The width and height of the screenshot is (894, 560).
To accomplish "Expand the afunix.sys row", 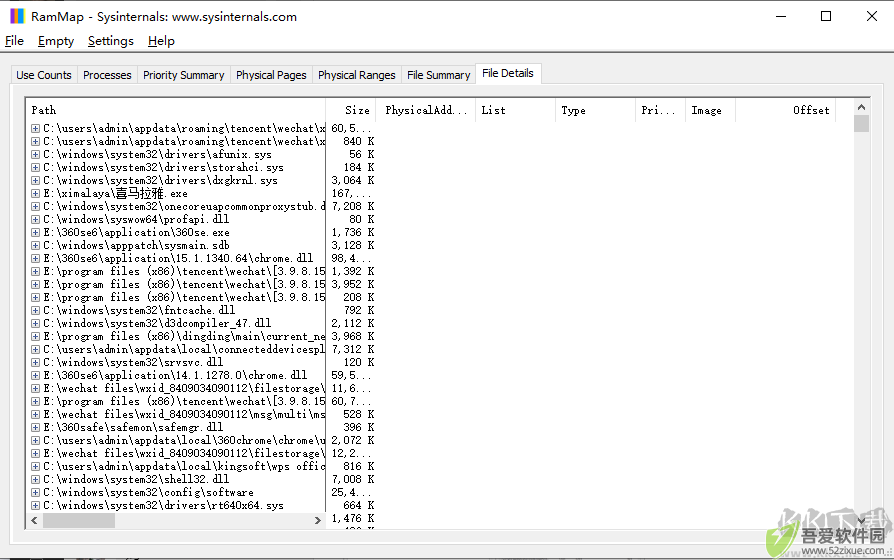I will (x=35, y=155).
